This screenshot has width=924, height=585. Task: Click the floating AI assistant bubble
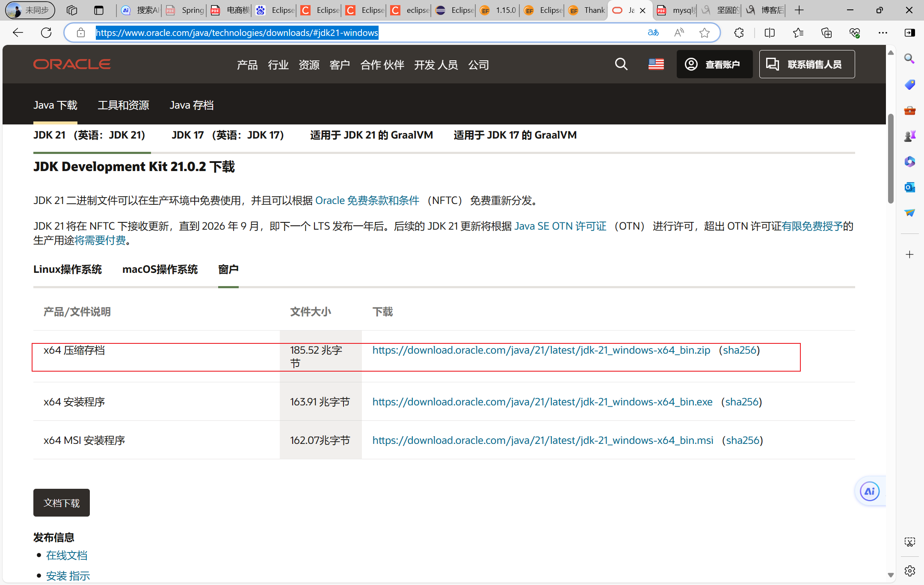(870, 491)
